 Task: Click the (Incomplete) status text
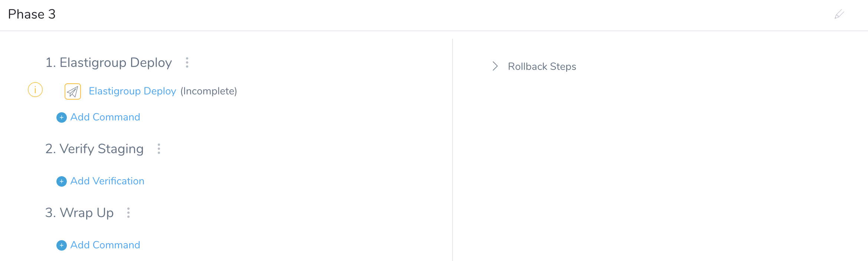209,91
